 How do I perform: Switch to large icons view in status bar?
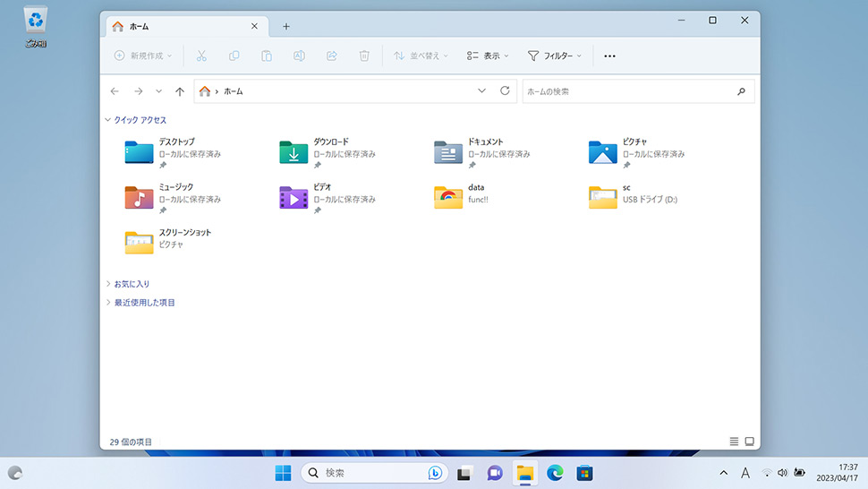tap(750, 442)
